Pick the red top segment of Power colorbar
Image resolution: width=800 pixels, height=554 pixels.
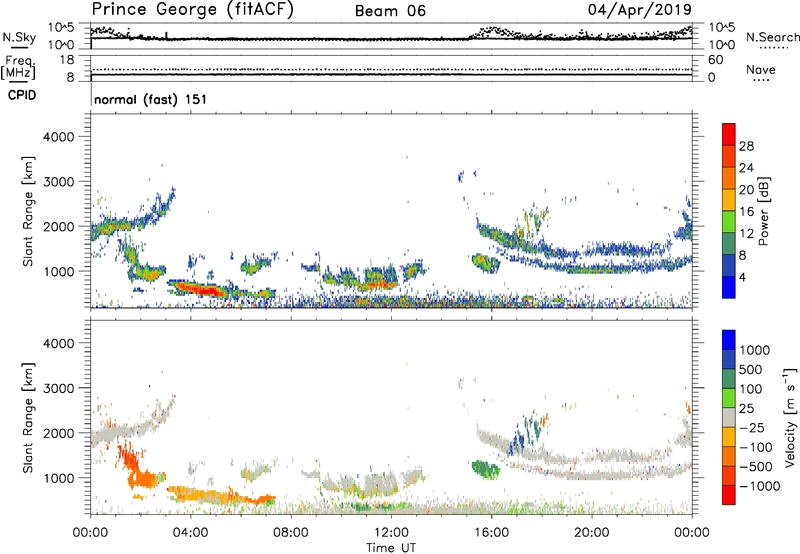(x=729, y=134)
